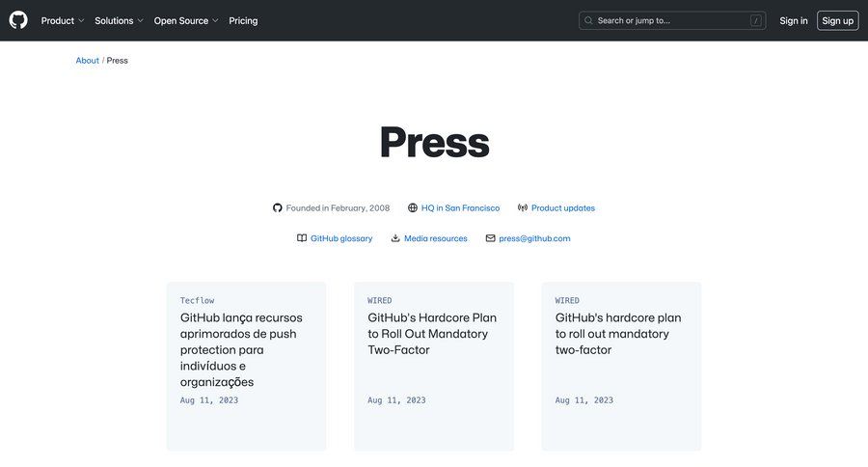The width and height of the screenshot is (868, 467).
Task: Go to the About breadcrumb link
Action: pyautogui.click(x=88, y=61)
